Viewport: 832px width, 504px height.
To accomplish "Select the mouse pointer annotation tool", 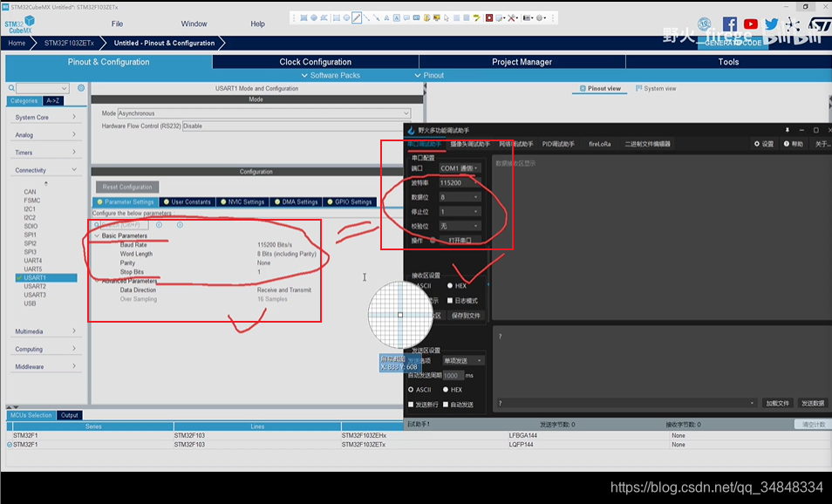I will (447, 18).
